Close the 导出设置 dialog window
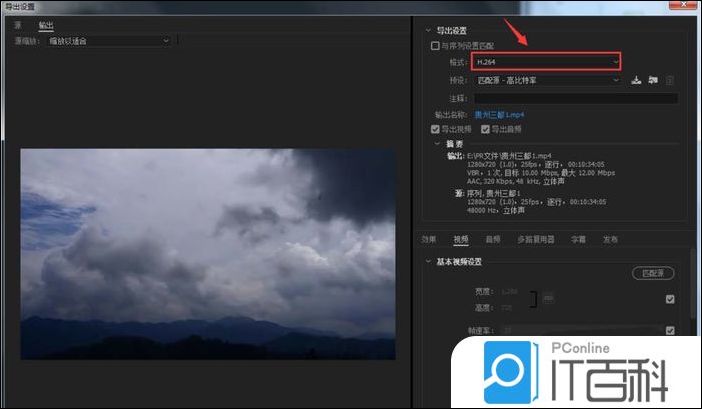 (x=683, y=4)
